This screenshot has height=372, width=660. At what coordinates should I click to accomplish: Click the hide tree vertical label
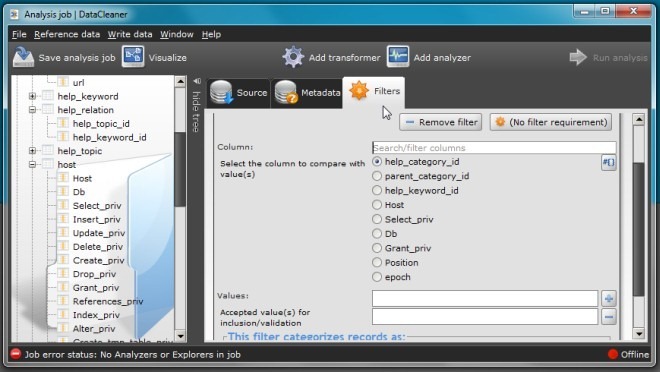coord(196,112)
